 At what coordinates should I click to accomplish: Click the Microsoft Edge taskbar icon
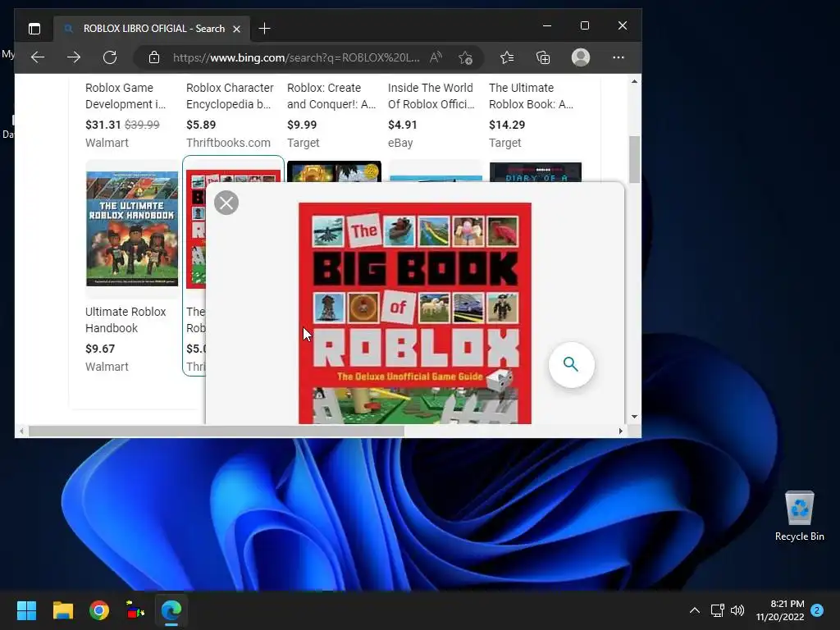tap(171, 610)
